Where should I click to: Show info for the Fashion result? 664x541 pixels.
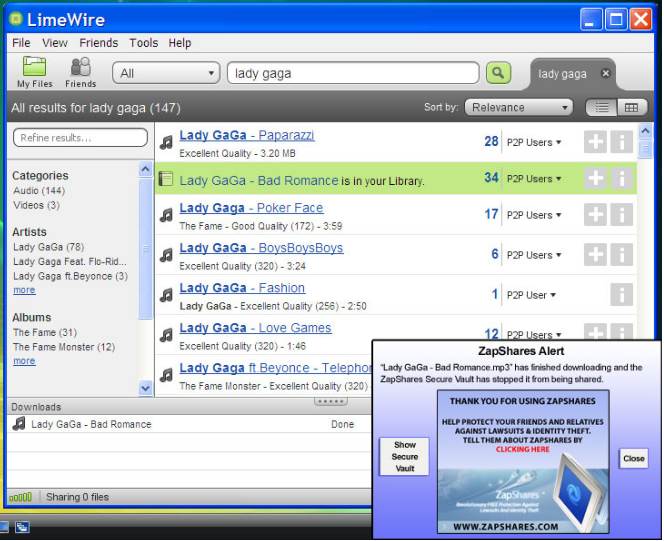622,295
